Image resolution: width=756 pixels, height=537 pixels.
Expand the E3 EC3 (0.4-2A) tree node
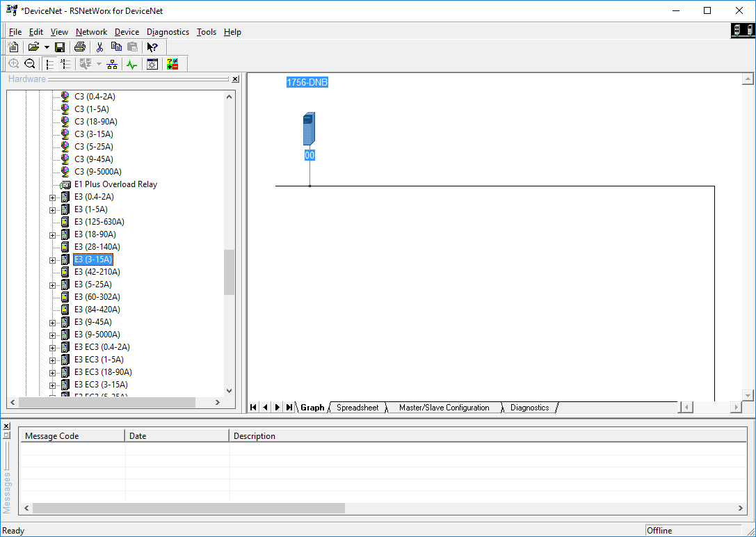click(x=53, y=348)
